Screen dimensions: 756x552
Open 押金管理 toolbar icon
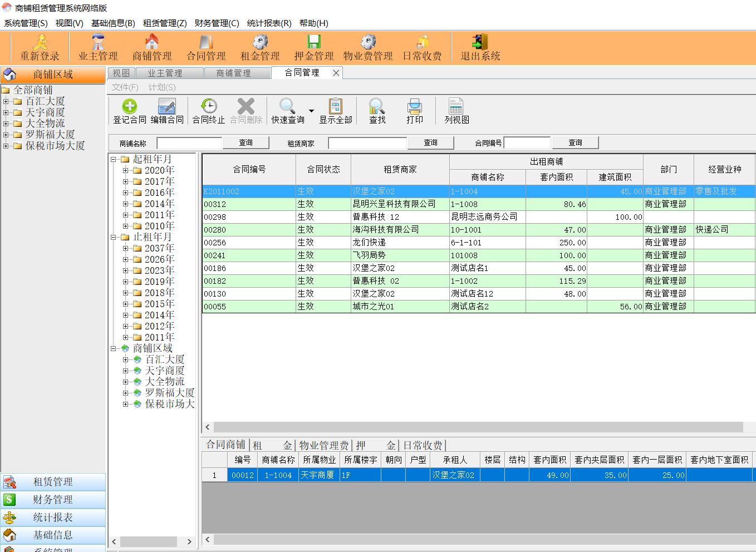point(314,48)
